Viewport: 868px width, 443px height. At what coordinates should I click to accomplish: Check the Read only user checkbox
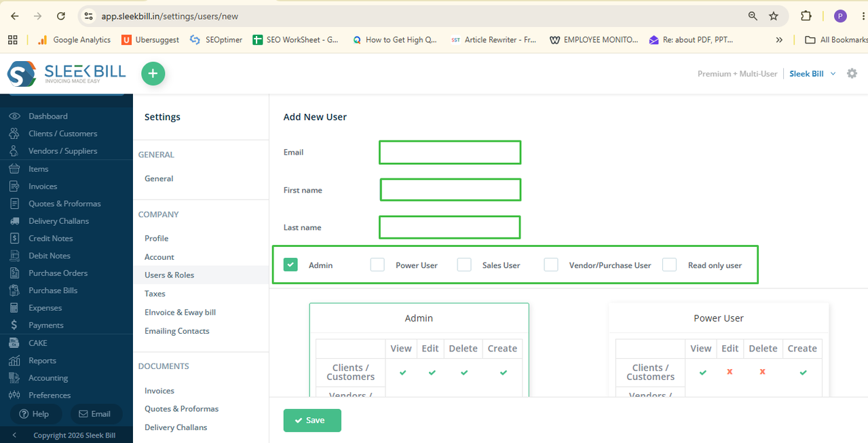click(x=670, y=265)
